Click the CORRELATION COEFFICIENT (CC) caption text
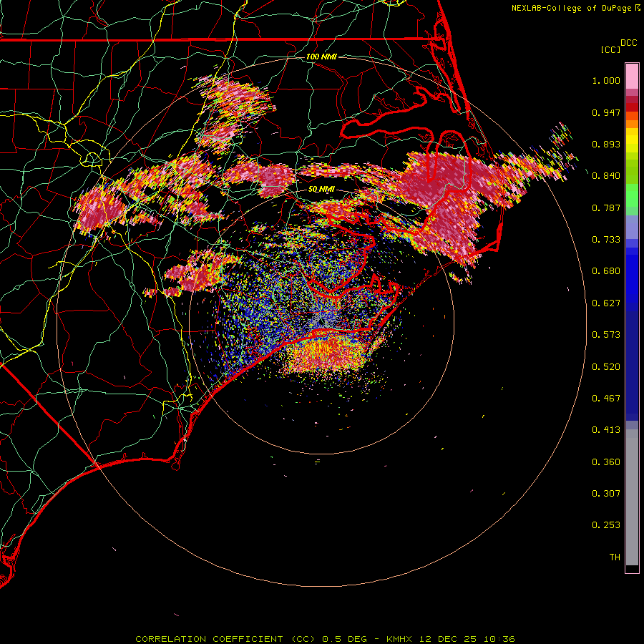644x644 pixels. (x=225, y=639)
